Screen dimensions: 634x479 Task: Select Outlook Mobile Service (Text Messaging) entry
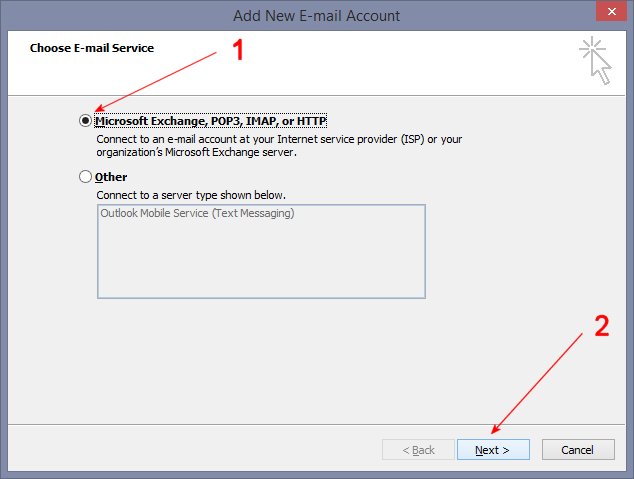[197, 213]
